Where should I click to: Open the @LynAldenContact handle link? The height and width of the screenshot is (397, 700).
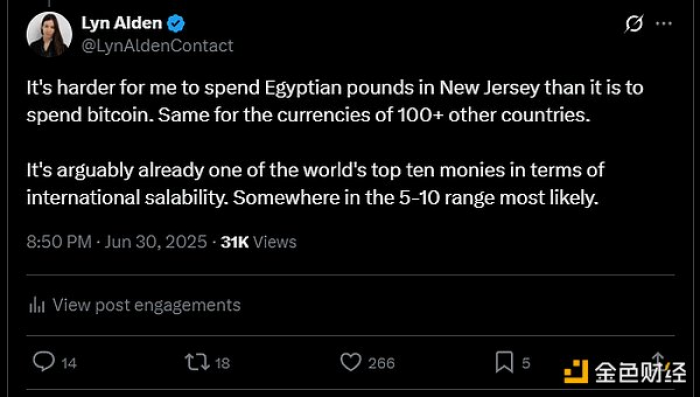pyautogui.click(x=157, y=46)
